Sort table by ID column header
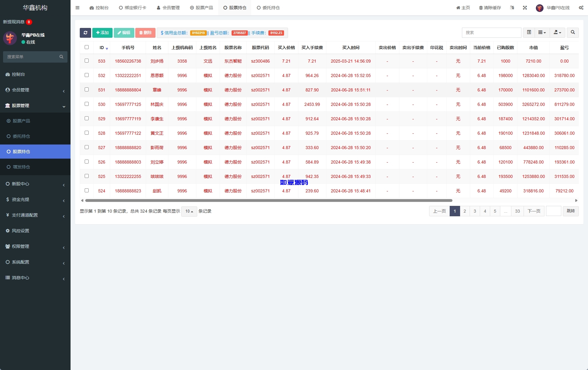 pyautogui.click(x=102, y=48)
